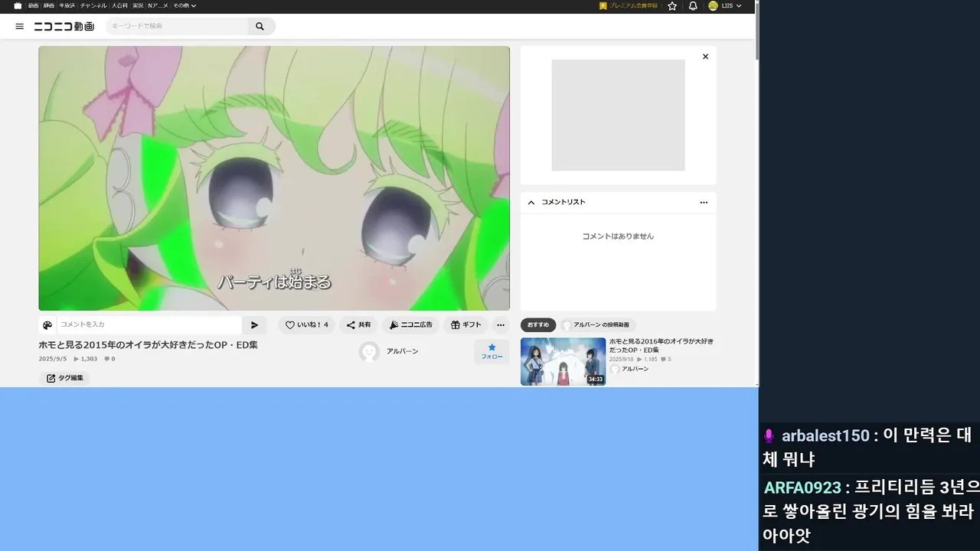Click the video title text 2015年 OP・ED集
Screen dimensions: 980x551
coord(149,345)
